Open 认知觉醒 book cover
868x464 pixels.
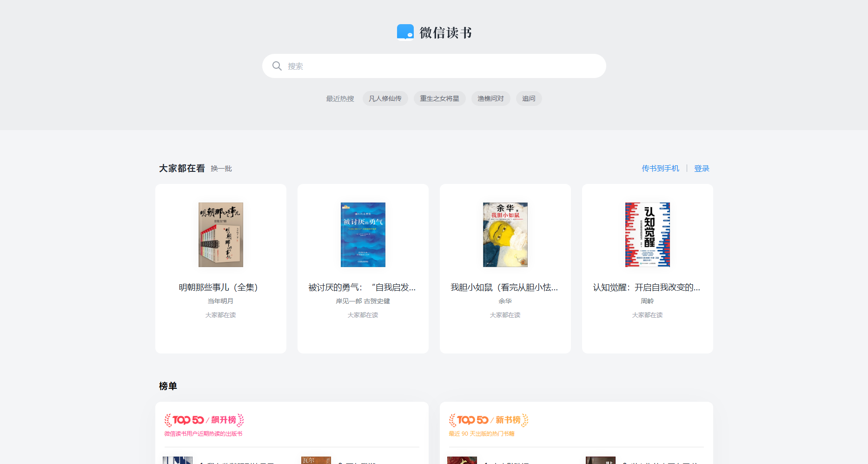pos(648,235)
